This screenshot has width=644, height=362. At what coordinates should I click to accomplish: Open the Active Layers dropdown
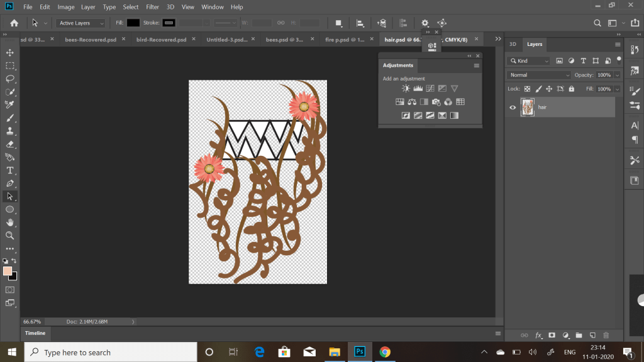click(x=82, y=23)
